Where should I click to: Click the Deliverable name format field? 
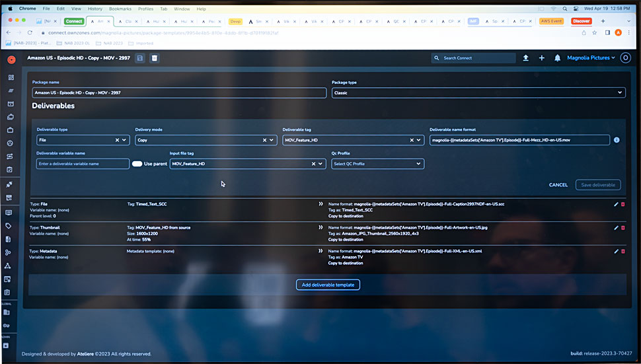(519, 140)
